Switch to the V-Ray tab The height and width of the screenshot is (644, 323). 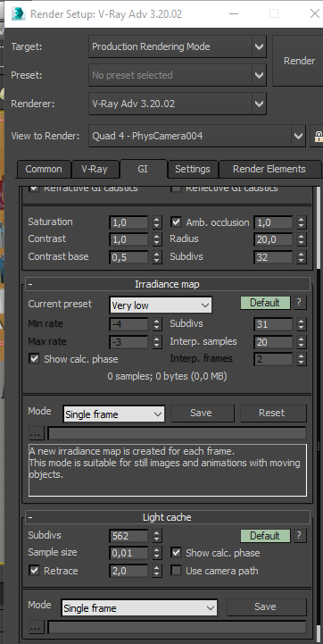95,169
